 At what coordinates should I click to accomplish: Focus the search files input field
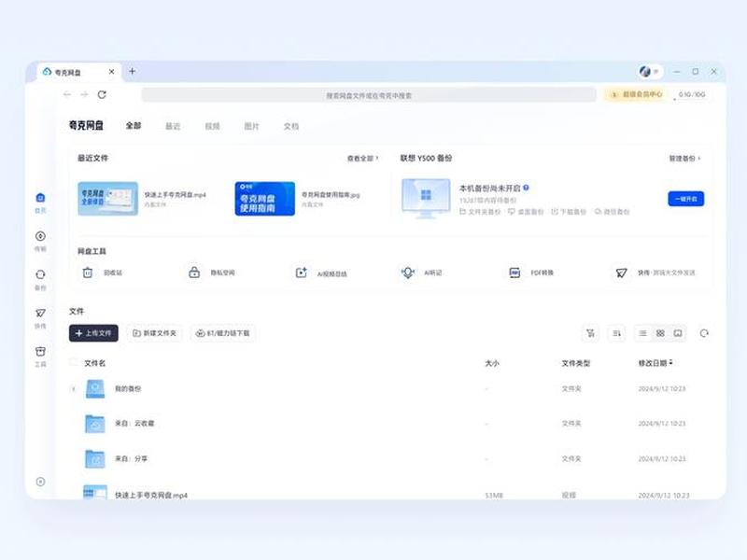click(x=369, y=95)
